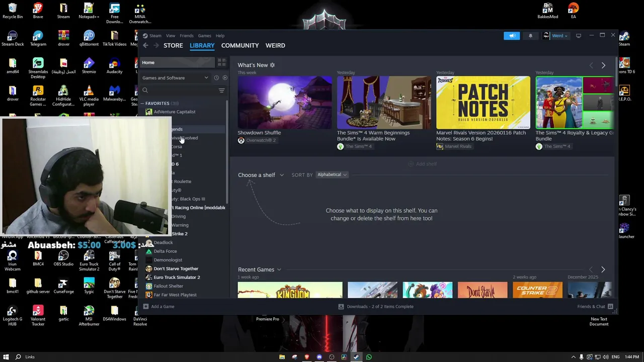This screenshot has width=644, height=362.
Task: Show hidden system tray icons
Action: click(x=573, y=357)
